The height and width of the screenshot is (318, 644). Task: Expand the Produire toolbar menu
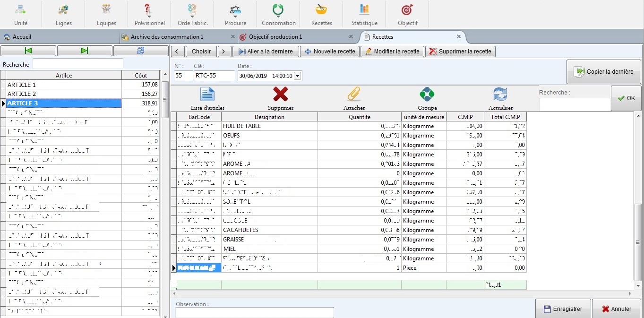coord(235,17)
